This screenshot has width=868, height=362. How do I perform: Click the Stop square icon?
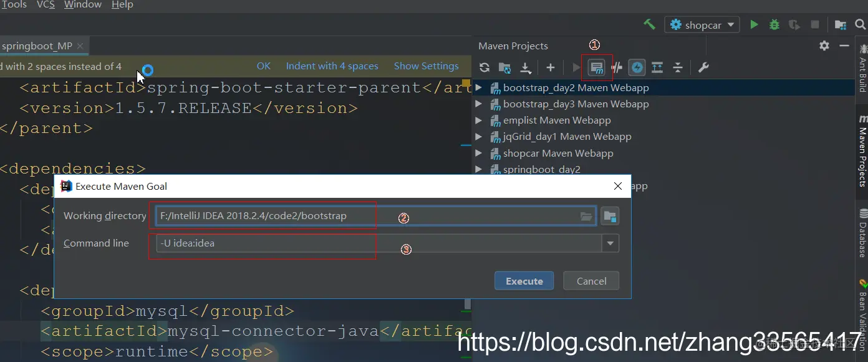tap(814, 25)
